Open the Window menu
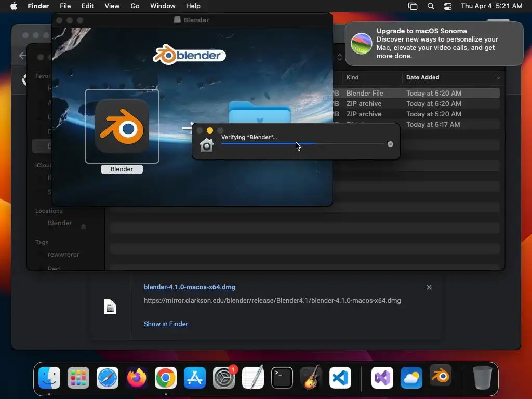532x399 pixels. tap(163, 6)
